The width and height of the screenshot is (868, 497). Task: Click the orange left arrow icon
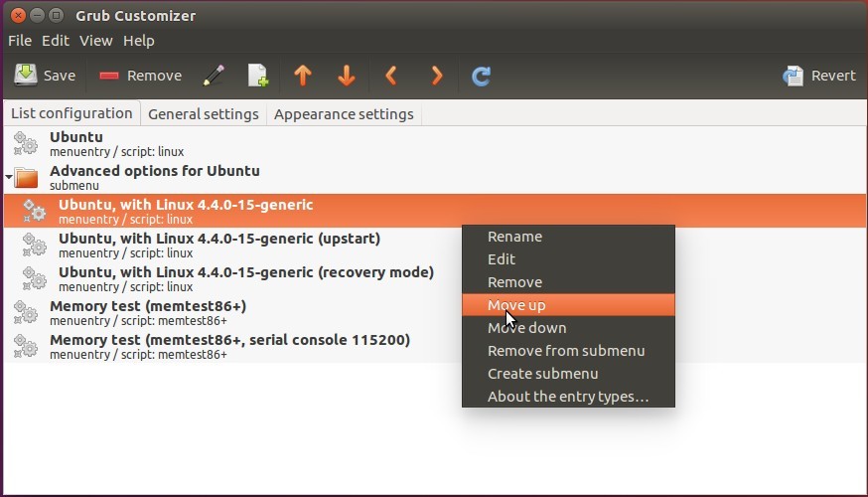(x=391, y=76)
